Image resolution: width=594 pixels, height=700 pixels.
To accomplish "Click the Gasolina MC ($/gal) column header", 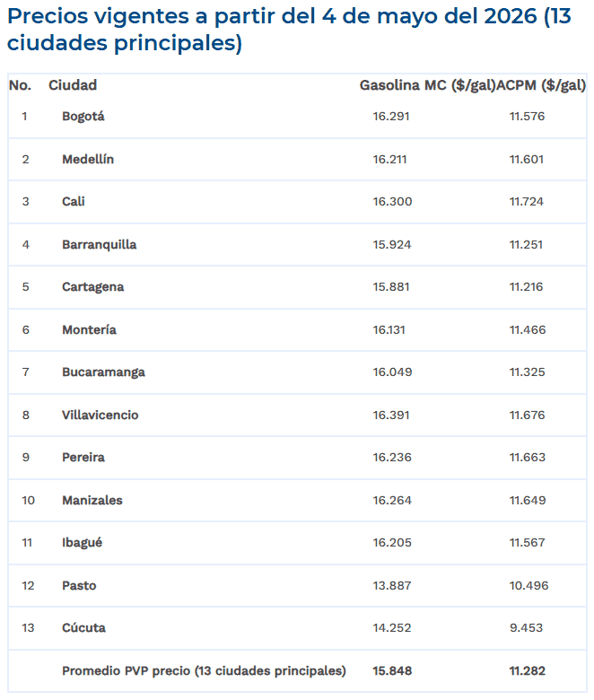I will (x=427, y=85).
